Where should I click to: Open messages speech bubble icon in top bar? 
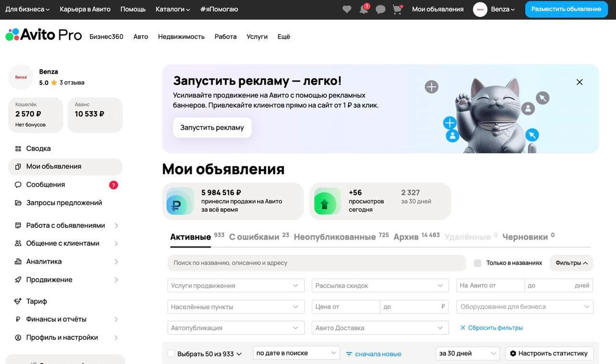(x=380, y=9)
